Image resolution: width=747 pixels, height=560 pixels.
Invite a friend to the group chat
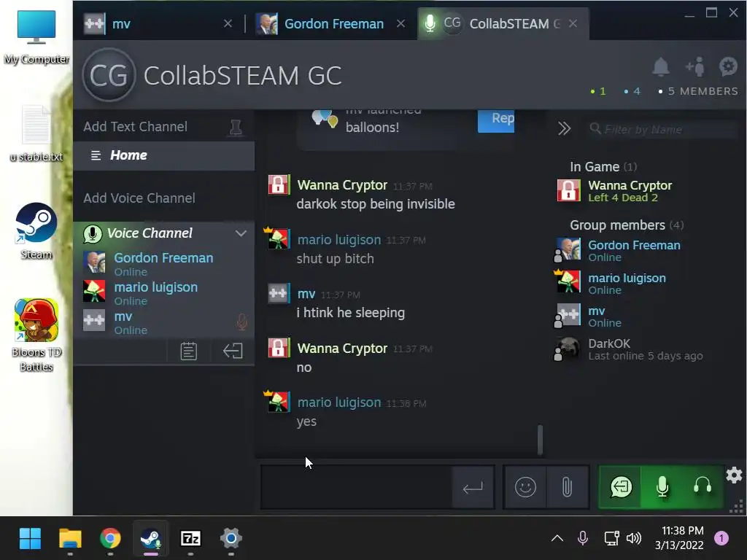[x=695, y=66]
